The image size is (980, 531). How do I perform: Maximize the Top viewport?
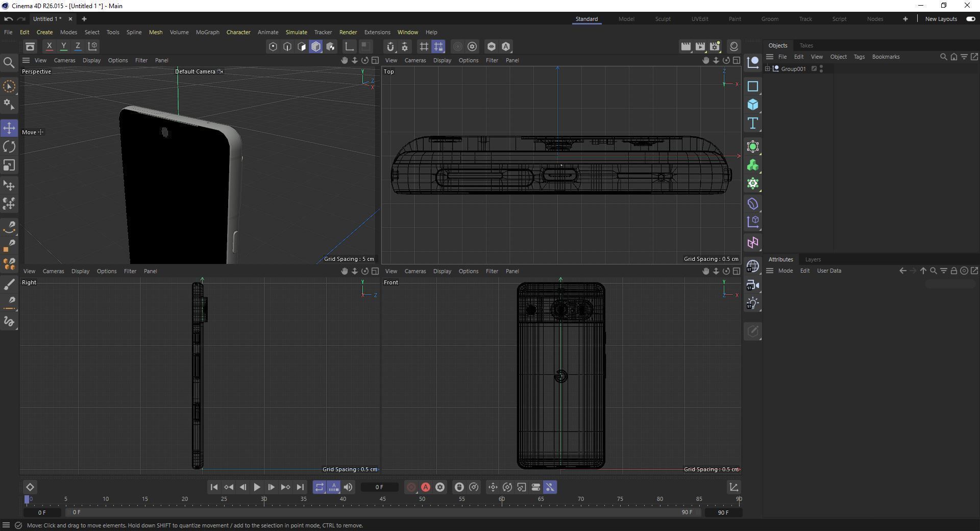pyautogui.click(x=737, y=60)
